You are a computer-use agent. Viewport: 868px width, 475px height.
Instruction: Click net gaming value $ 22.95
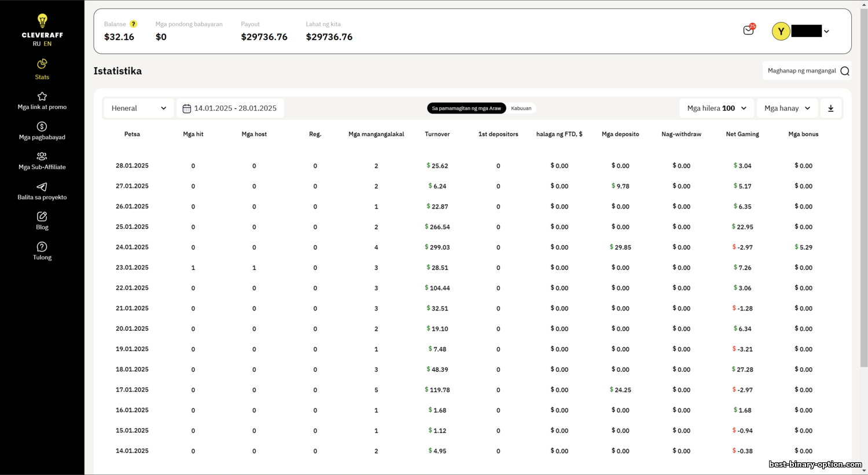pyautogui.click(x=742, y=227)
